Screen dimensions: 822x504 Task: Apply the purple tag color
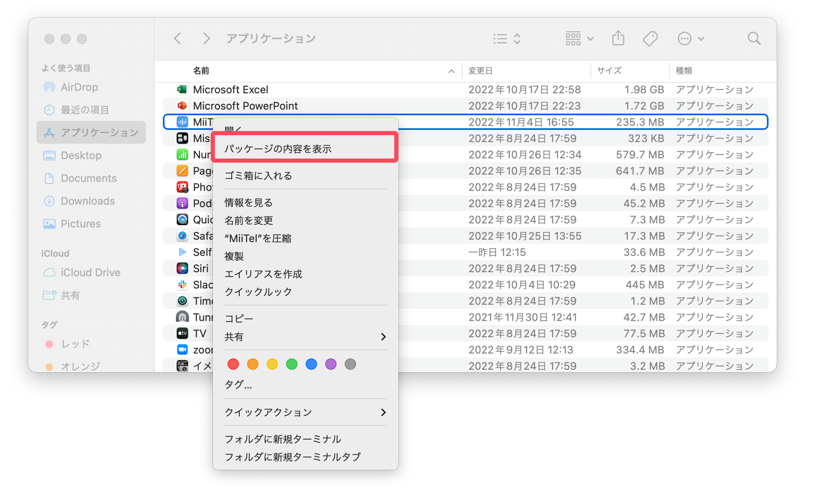coord(331,364)
